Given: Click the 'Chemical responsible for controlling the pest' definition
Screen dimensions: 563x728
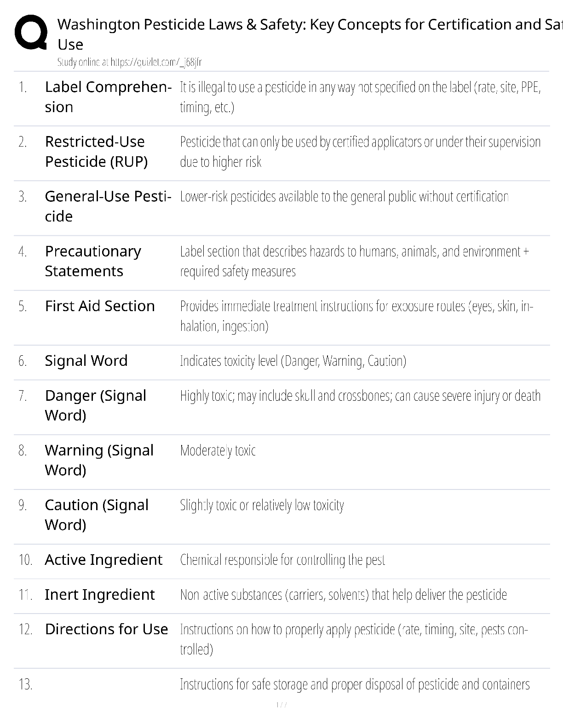Looking at the screenshot, I should [x=282, y=560].
